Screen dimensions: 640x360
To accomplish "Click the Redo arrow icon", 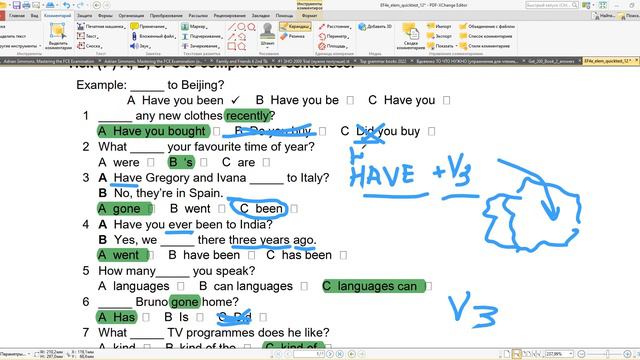I will (x=80, y=5).
